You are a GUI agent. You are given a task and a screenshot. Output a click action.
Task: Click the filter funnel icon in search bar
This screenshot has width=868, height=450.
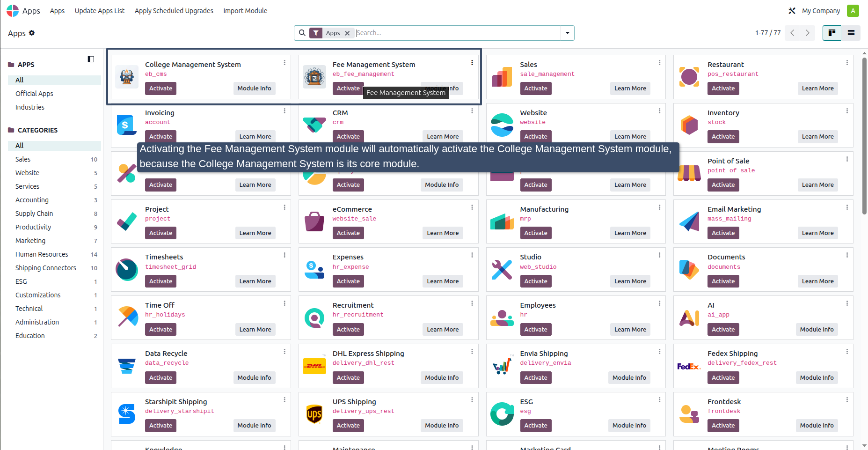[316, 33]
